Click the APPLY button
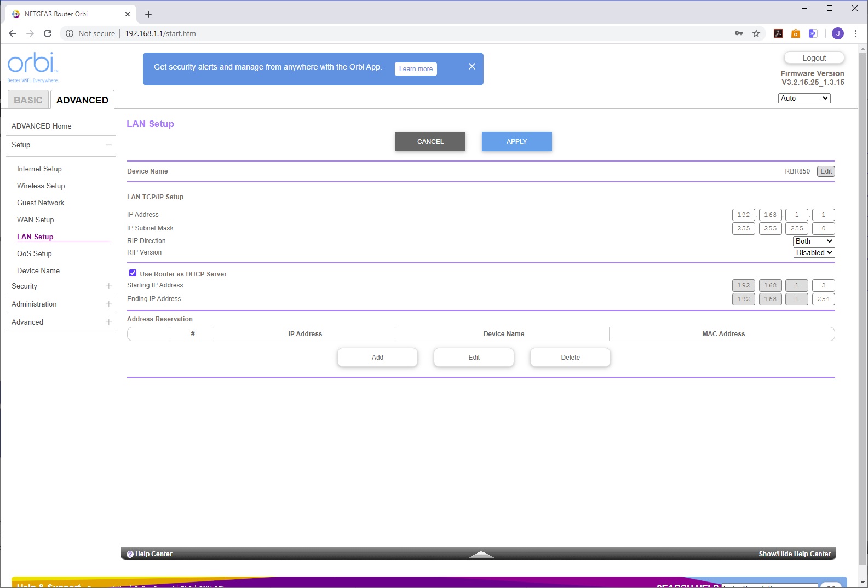This screenshot has height=588, width=868. (x=517, y=141)
